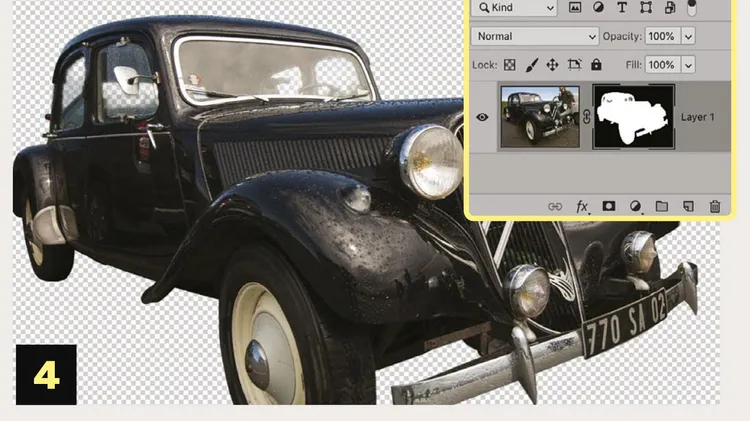
Task: Create a new group folder
Action: [x=662, y=206]
